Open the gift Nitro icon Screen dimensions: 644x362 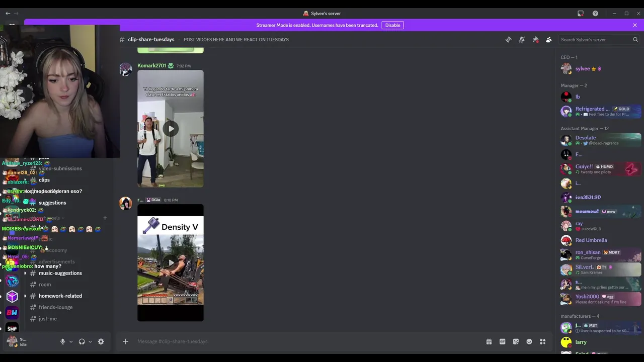click(489, 341)
